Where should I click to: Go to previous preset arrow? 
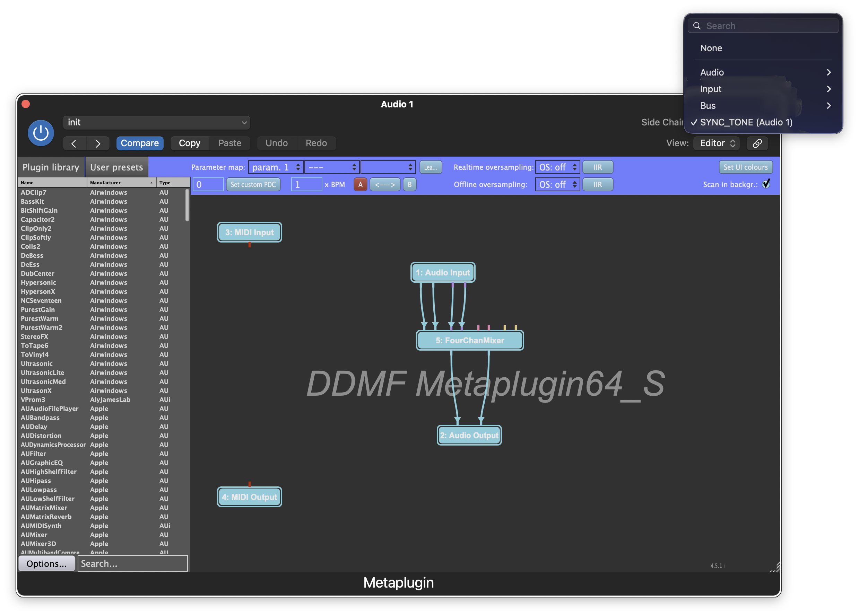click(74, 143)
